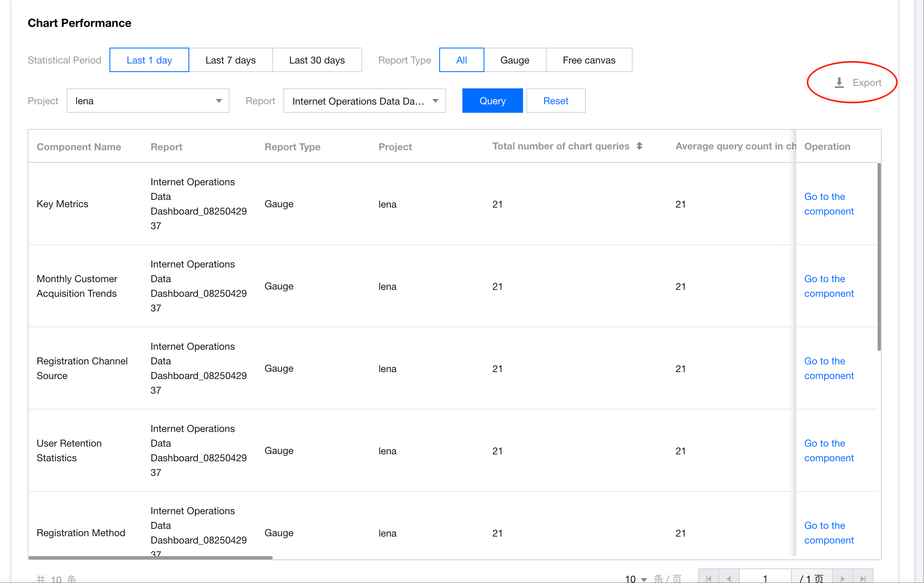
Task: Jump to last page of results
Action: coord(863,578)
